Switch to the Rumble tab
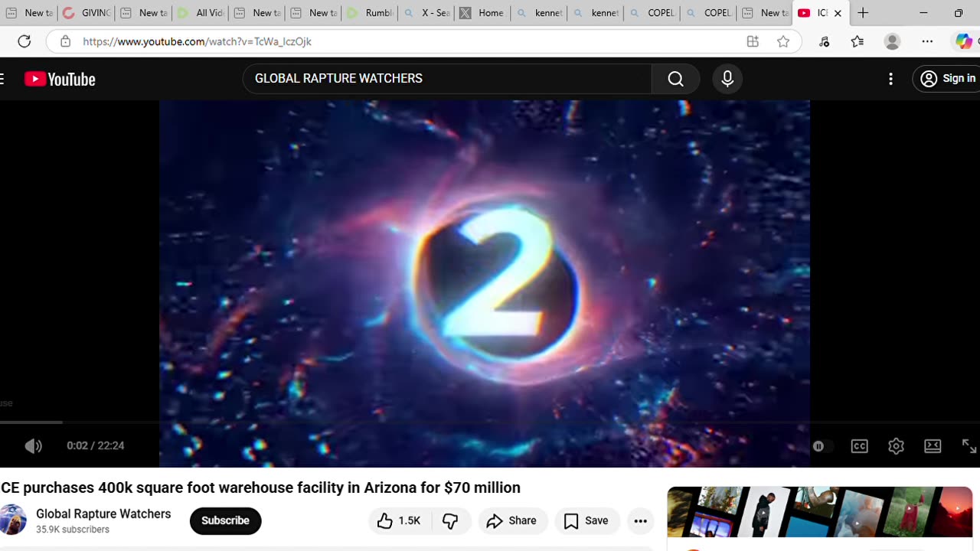980x551 pixels. click(370, 13)
